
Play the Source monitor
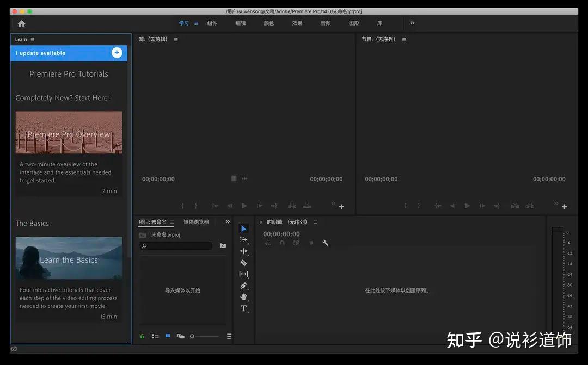point(244,206)
